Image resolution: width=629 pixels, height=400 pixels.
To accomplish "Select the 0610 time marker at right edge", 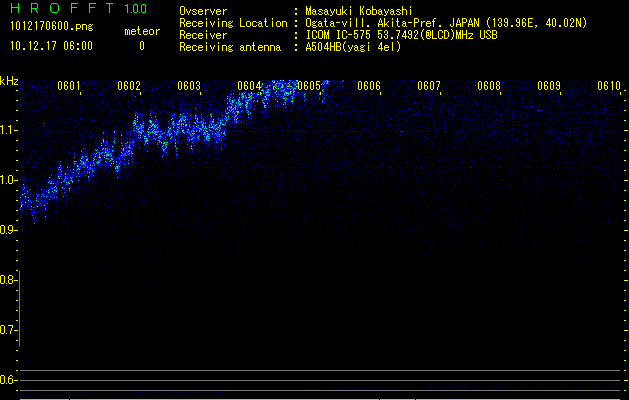I will pyautogui.click(x=609, y=86).
